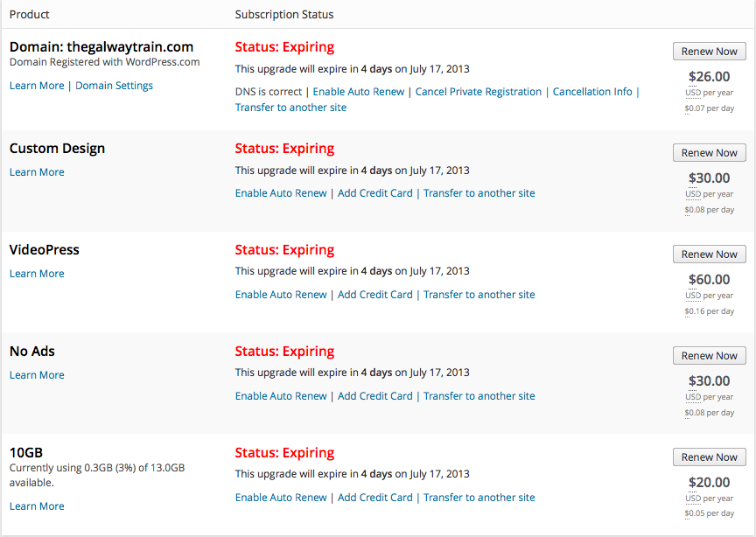Click Renew Now for No Ads
Image resolution: width=756 pixels, height=537 pixels.
pos(709,356)
